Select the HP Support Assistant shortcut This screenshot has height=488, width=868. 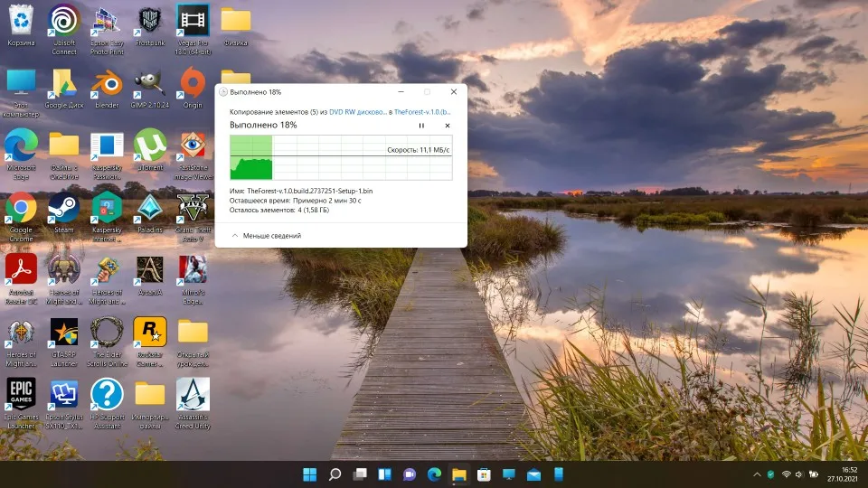[x=107, y=404]
